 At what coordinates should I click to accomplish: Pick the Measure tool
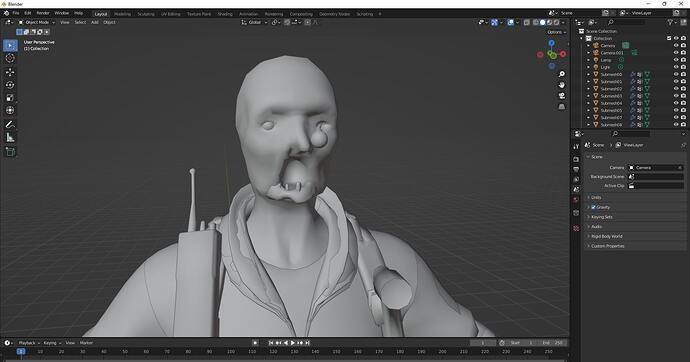[x=10, y=138]
